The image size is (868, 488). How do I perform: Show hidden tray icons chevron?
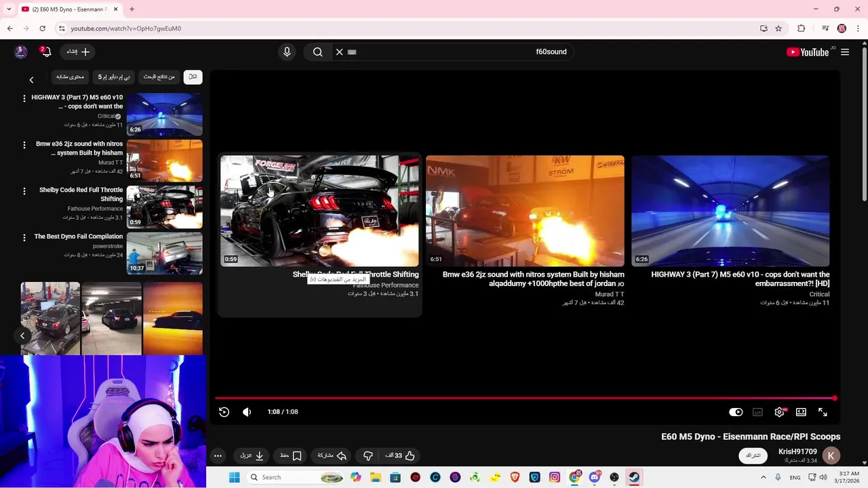pyautogui.click(x=763, y=477)
